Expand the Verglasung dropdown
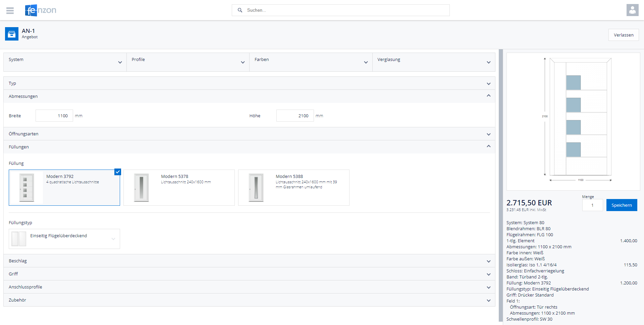644x325 pixels. [x=433, y=62]
